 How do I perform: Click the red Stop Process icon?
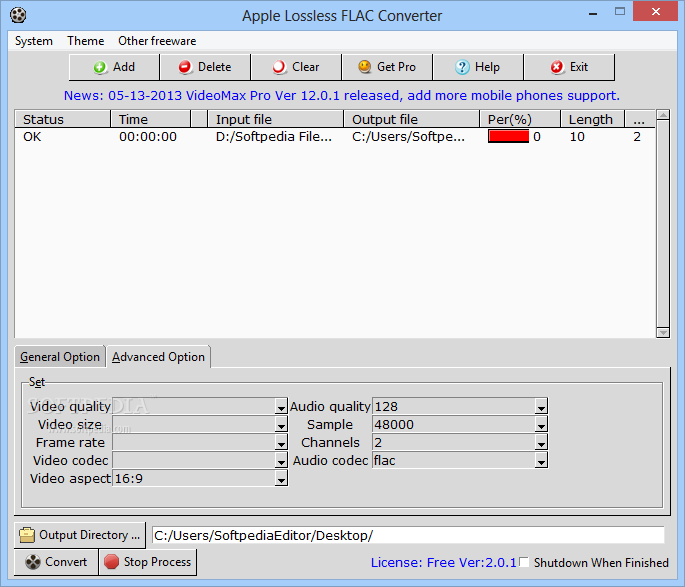(x=111, y=562)
